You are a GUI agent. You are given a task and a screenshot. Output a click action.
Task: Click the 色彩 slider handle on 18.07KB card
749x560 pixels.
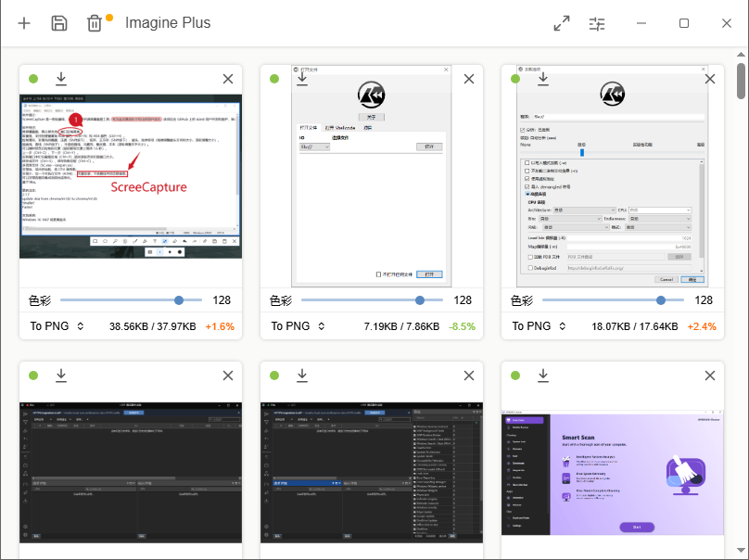pos(661,300)
